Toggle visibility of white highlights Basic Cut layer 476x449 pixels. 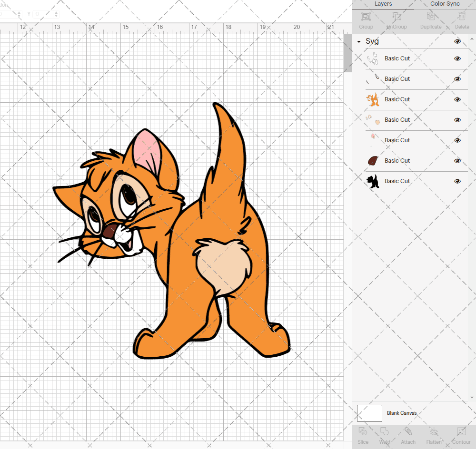[x=457, y=59]
